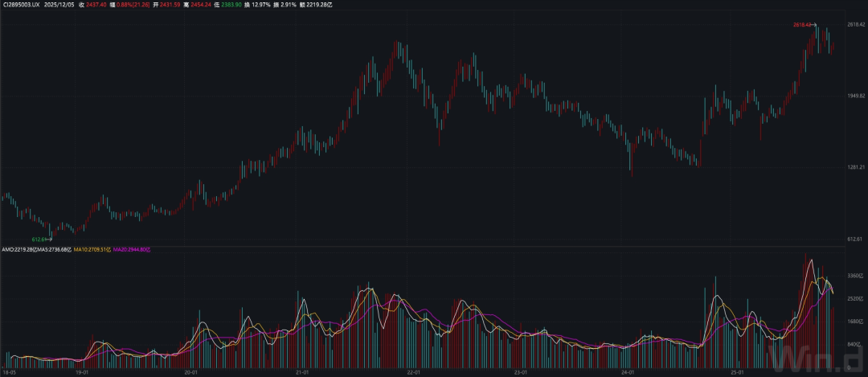The image size is (868, 377).
Task: Click the header amount 2219.28亿
Action: [x=319, y=4]
